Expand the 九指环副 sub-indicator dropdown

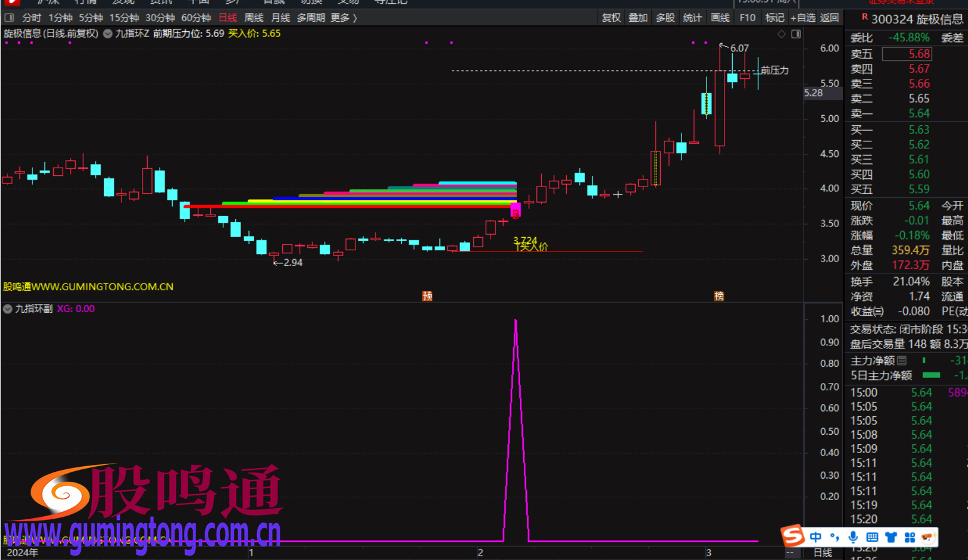tap(8, 308)
